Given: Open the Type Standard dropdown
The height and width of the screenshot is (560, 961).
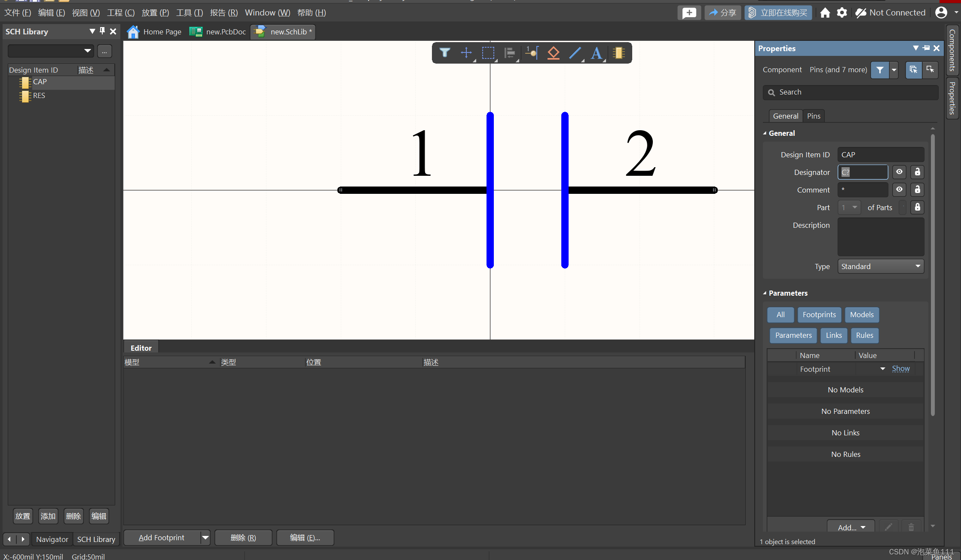Looking at the screenshot, I should 881,266.
